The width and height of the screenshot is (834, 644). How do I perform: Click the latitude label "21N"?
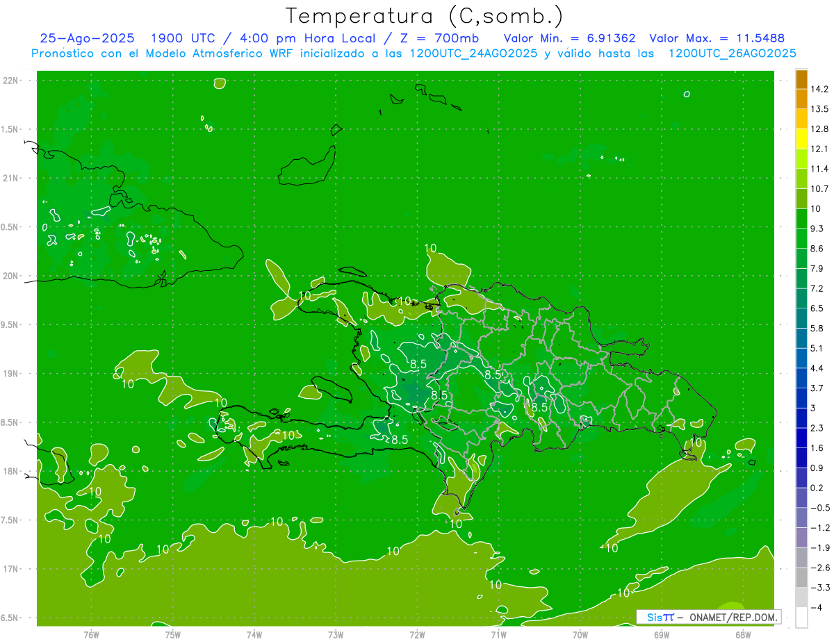pyautogui.click(x=10, y=179)
